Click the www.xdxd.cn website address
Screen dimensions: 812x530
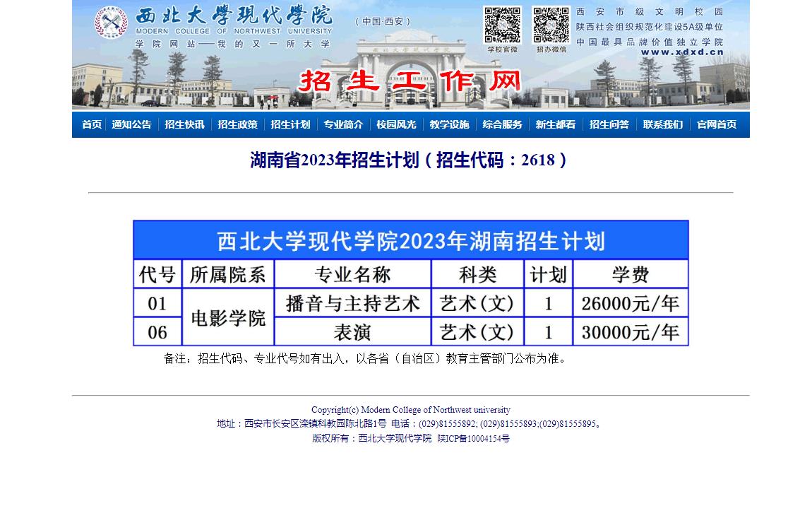click(682, 52)
